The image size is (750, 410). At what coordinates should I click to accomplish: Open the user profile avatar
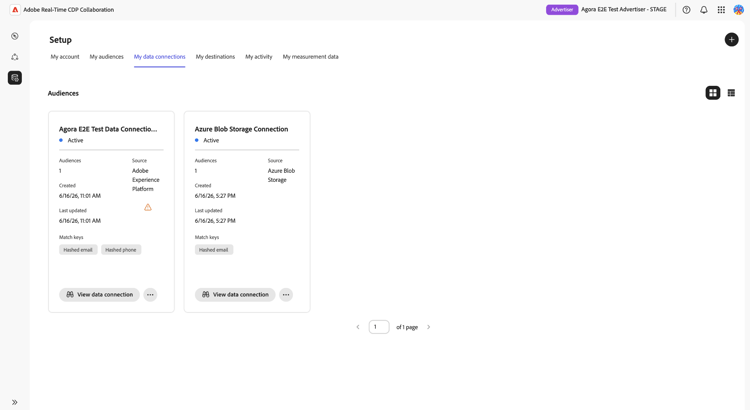coord(739,10)
